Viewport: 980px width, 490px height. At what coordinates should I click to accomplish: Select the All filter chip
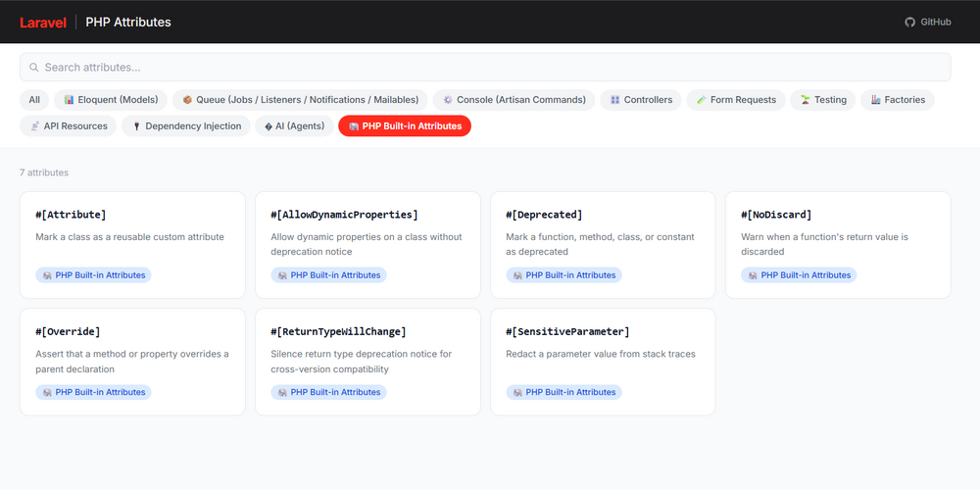pos(34,100)
